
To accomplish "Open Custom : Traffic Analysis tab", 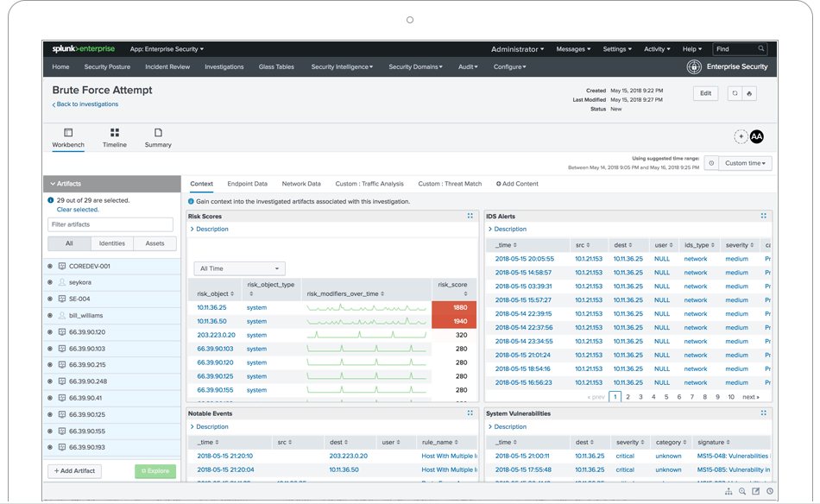I will (369, 184).
